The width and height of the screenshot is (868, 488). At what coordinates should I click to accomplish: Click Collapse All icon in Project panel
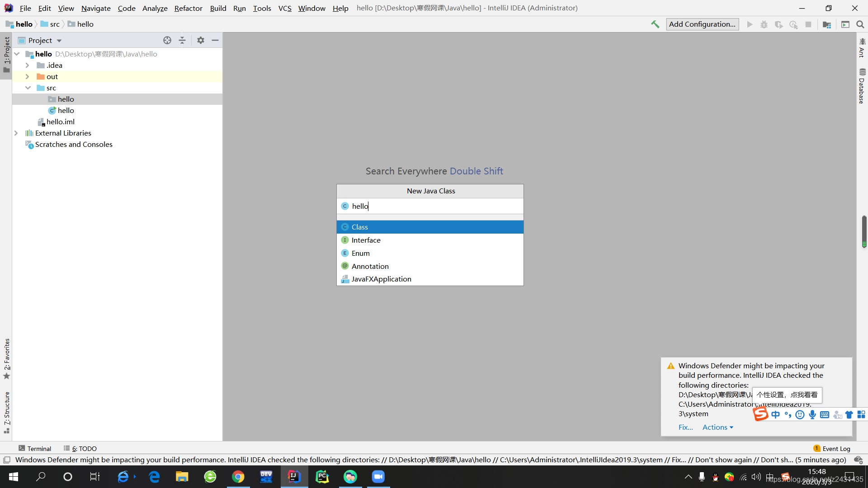tap(182, 40)
